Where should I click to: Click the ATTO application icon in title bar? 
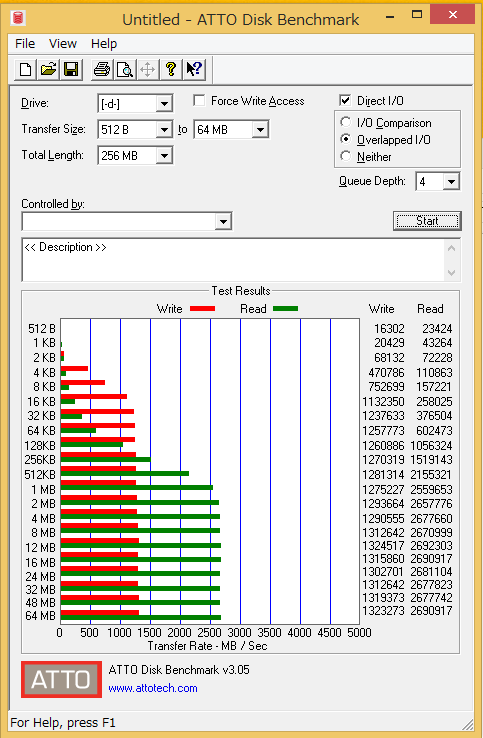pyautogui.click(x=18, y=18)
